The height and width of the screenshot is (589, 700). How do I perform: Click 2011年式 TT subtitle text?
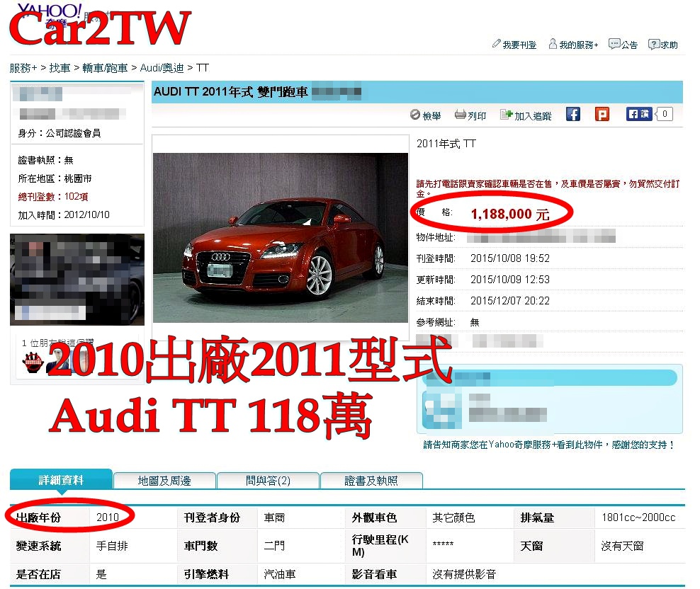point(446,144)
